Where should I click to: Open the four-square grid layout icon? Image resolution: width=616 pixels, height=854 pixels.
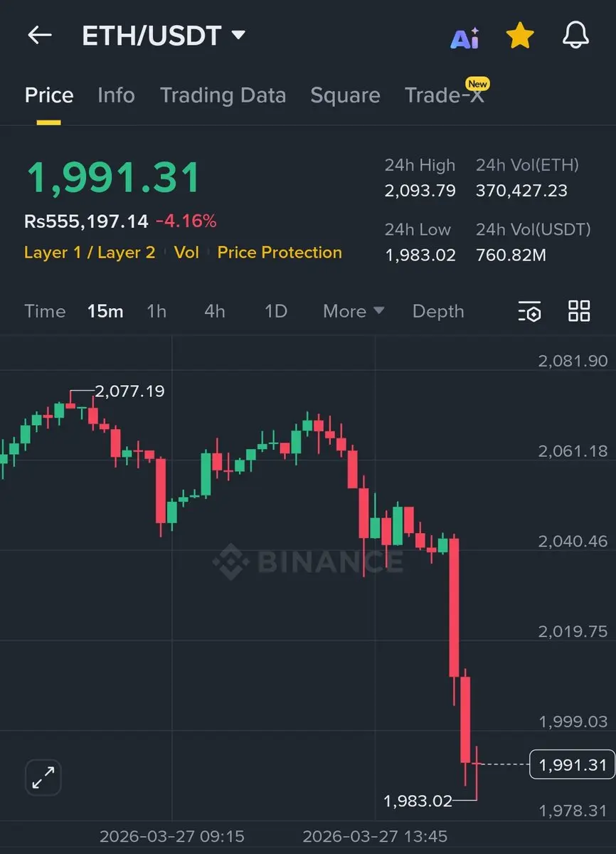point(579,311)
